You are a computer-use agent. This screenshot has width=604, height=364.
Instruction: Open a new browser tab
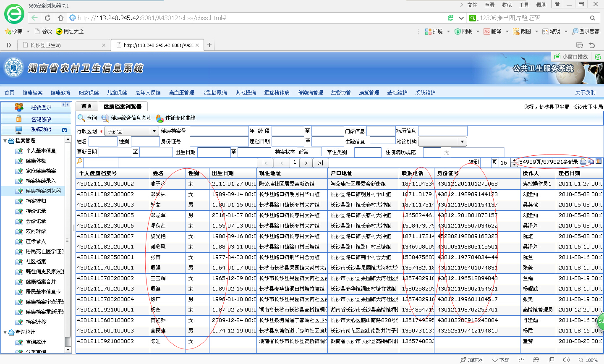pyautogui.click(x=209, y=45)
